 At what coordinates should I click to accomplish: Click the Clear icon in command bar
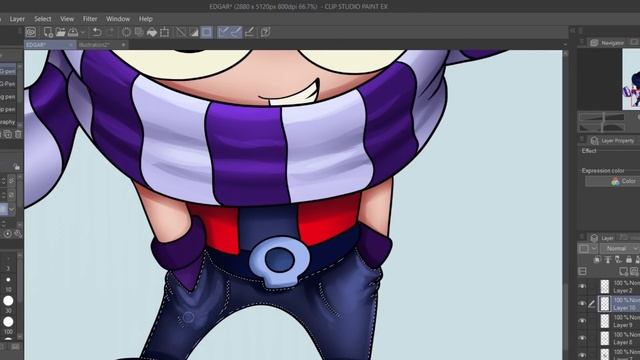pyautogui.click(x=127, y=32)
